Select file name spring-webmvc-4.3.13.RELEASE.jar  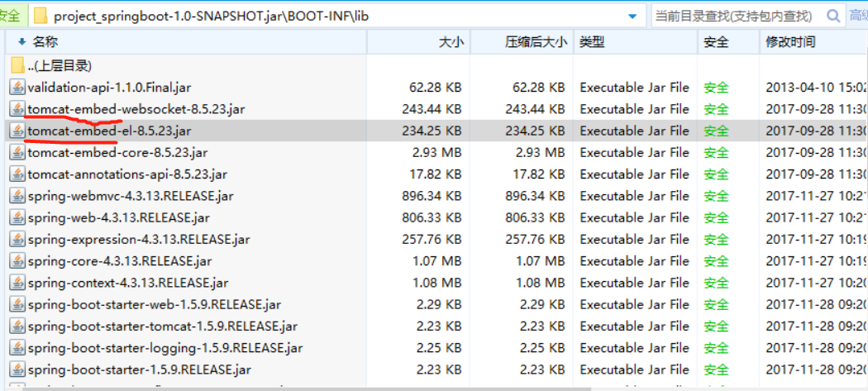tap(131, 196)
